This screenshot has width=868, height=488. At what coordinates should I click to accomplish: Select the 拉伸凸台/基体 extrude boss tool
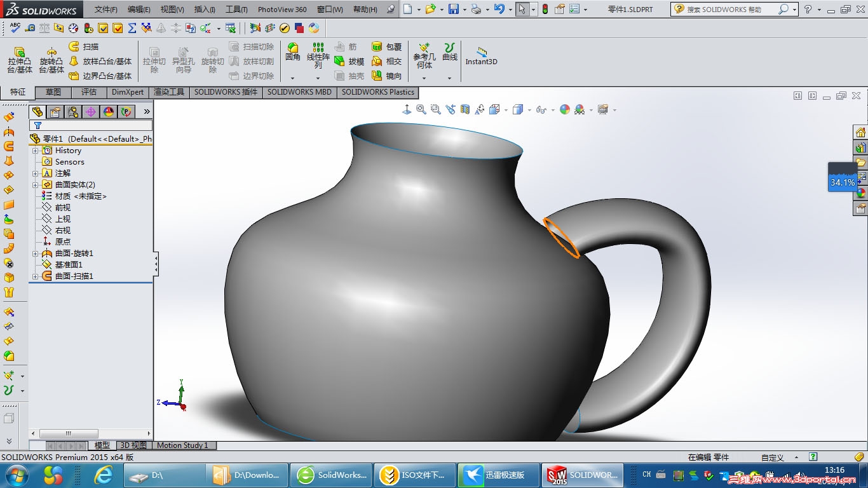(x=20, y=60)
